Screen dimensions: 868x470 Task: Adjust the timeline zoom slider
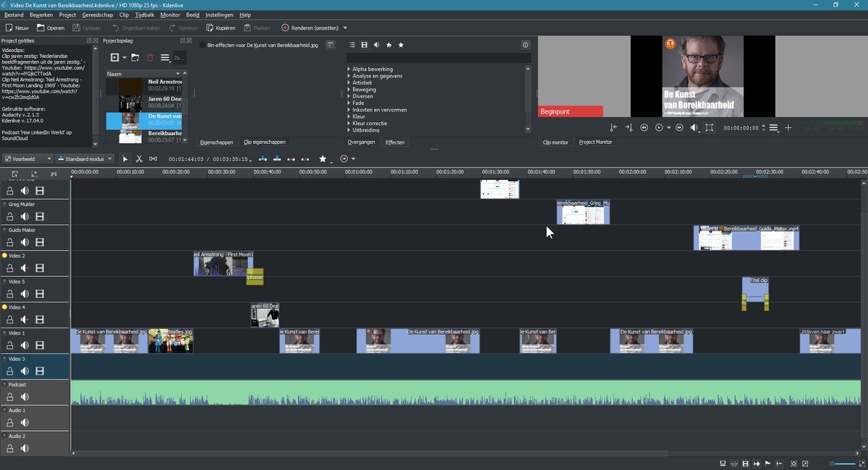(842, 463)
